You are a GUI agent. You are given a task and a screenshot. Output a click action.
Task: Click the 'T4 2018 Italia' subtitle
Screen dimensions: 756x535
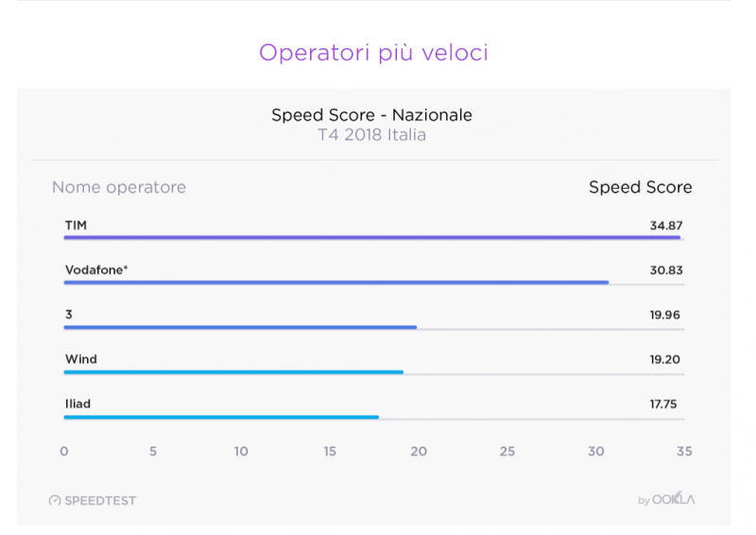(371, 135)
